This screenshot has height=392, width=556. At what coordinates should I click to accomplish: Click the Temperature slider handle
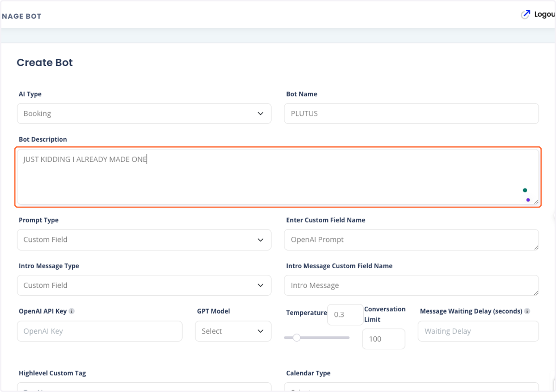tap(297, 337)
